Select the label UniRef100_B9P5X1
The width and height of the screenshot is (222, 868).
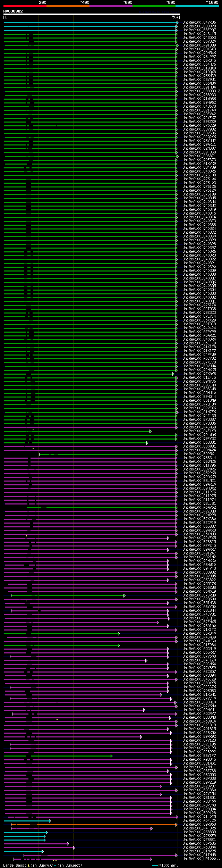(x=199, y=454)
